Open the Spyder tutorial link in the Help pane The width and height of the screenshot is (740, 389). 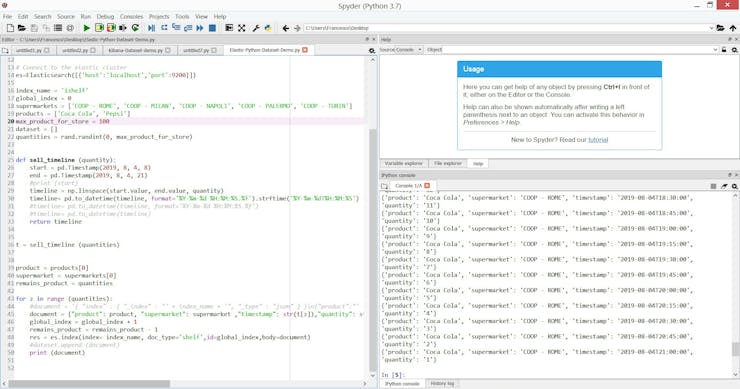point(598,140)
